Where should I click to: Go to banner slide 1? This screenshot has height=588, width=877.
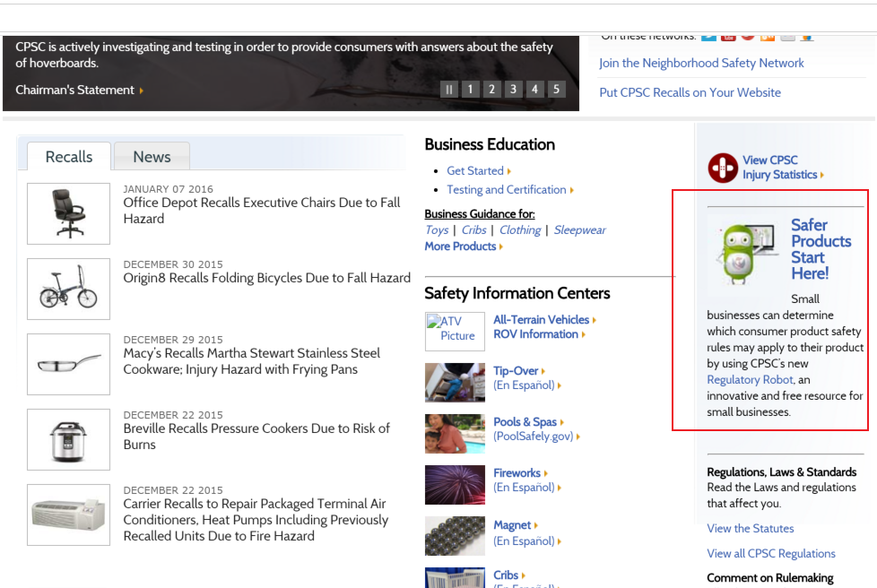(471, 89)
